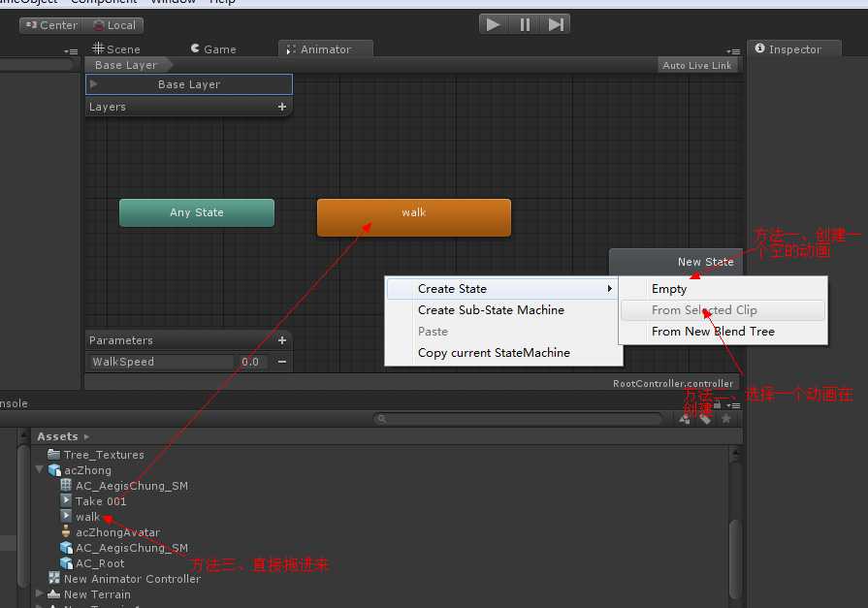Switch to the Game tab

coord(213,48)
